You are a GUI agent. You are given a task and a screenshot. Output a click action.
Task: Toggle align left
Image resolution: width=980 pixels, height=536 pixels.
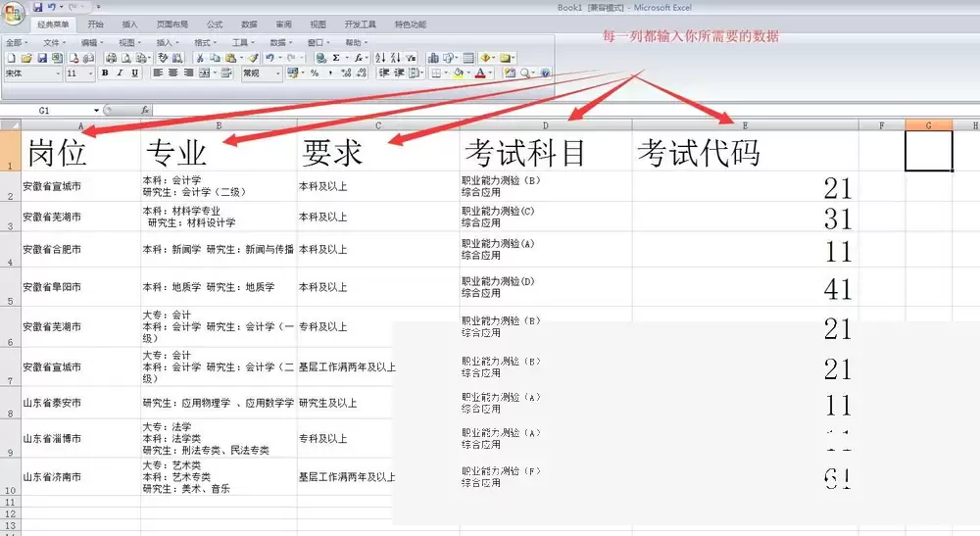[x=158, y=73]
